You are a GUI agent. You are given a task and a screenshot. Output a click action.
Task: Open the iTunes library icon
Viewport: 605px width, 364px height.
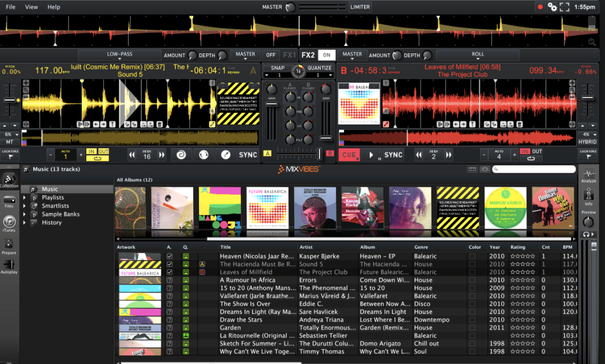9,222
